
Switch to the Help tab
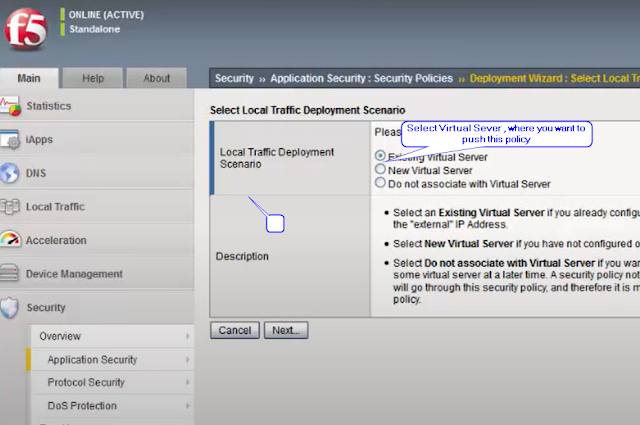coord(93,78)
